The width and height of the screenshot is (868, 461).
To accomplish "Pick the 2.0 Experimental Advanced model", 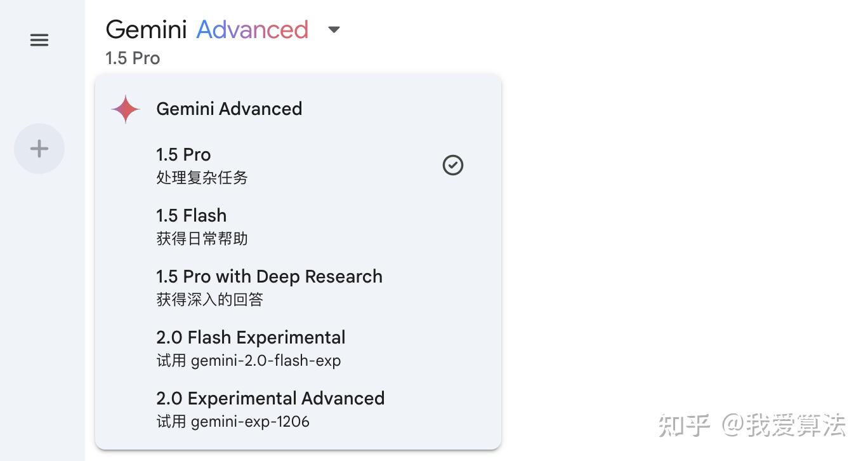I will coord(270,398).
